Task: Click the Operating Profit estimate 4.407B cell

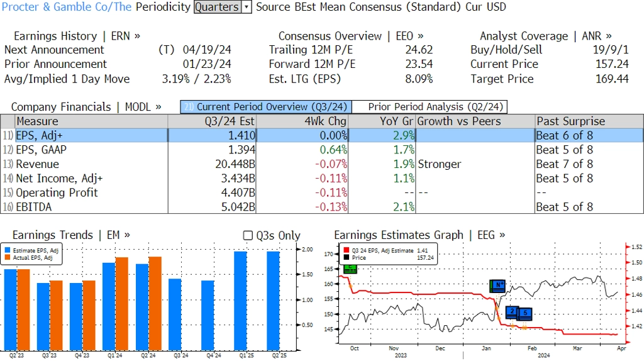Action: point(212,192)
